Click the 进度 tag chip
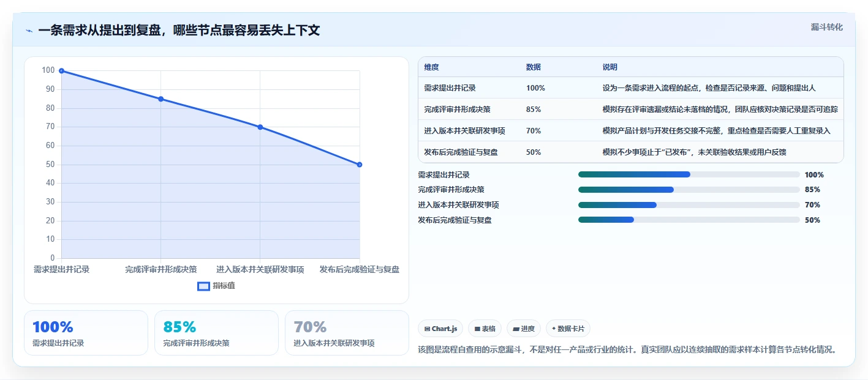Image resolution: width=868 pixels, height=380 pixels. point(524,329)
